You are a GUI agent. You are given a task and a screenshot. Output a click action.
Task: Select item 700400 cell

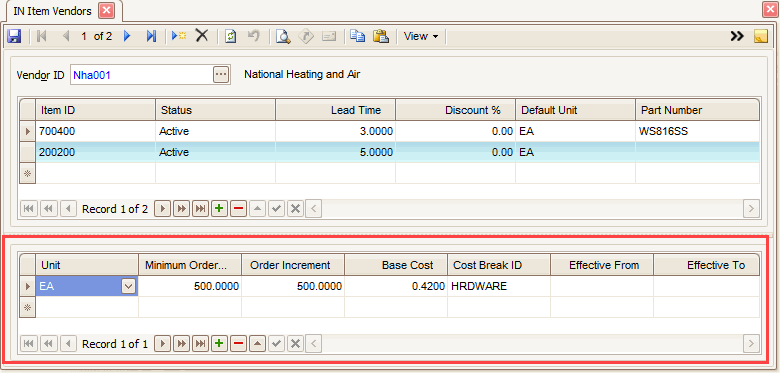coord(96,131)
